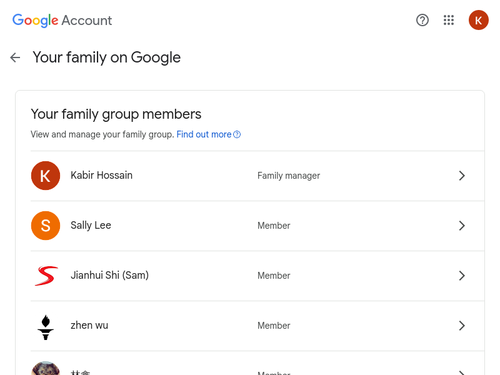The image size is (500, 375).
Task: Expand the chevron for Jianhui Shi (Sam)
Action: click(x=462, y=276)
